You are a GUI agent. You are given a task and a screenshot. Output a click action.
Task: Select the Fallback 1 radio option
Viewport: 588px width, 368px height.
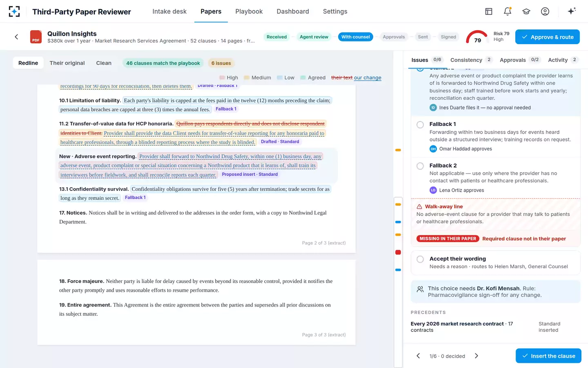tap(420, 125)
